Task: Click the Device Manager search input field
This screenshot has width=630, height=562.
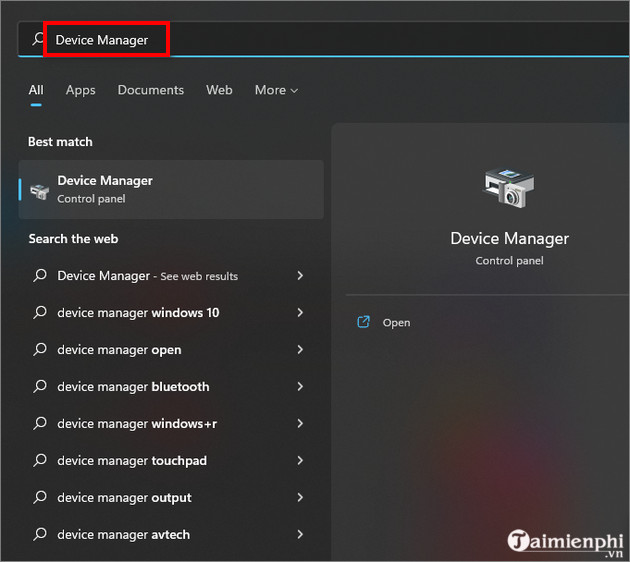Action: pyautogui.click(x=323, y=39)
